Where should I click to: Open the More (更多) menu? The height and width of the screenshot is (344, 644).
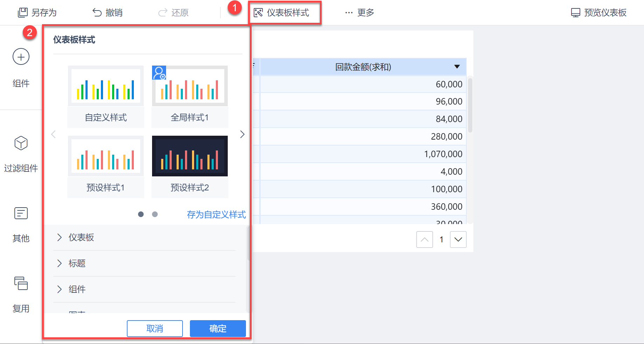[x=359, y=13]
